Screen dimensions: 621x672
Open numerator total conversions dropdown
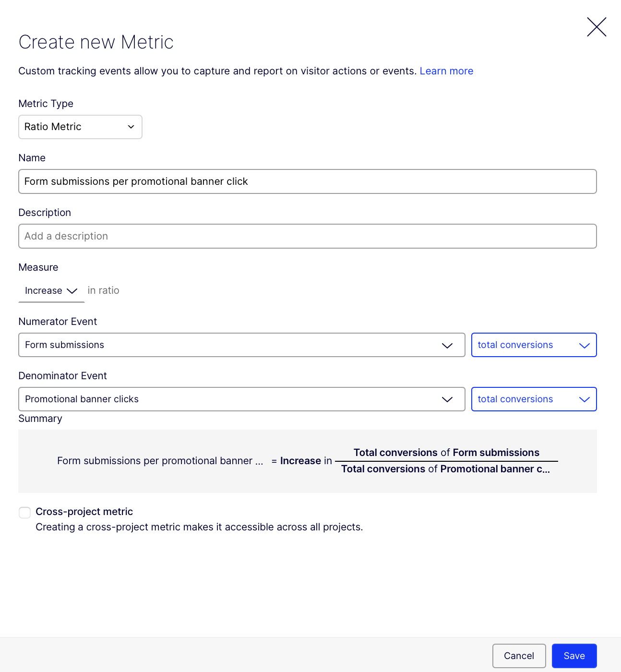coord(534,345)
